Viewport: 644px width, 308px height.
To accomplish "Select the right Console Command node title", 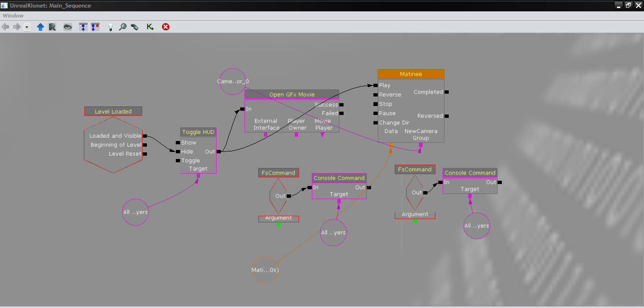I will (470, 173).
